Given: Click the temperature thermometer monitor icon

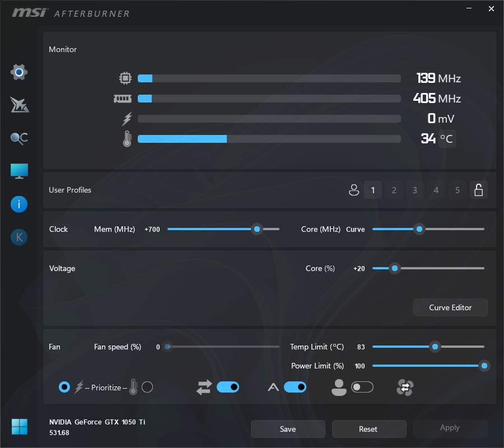Looking at the screenshot, I should [x=127, y=139].
